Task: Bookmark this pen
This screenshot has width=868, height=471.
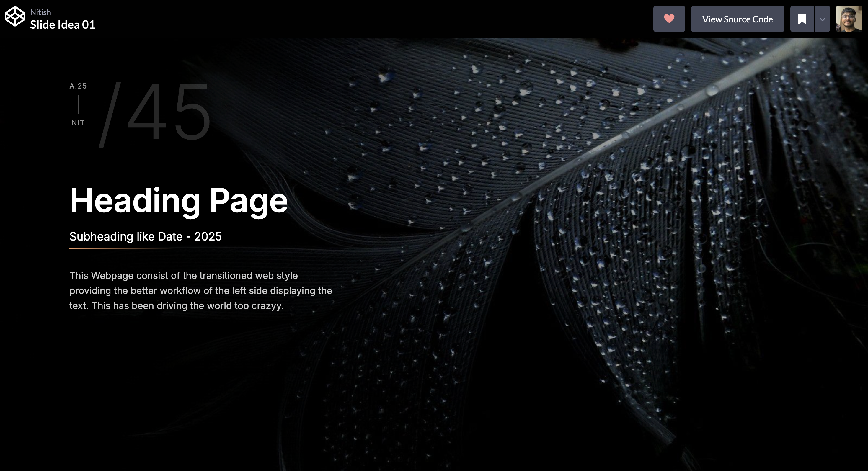Action: [802, 19]
